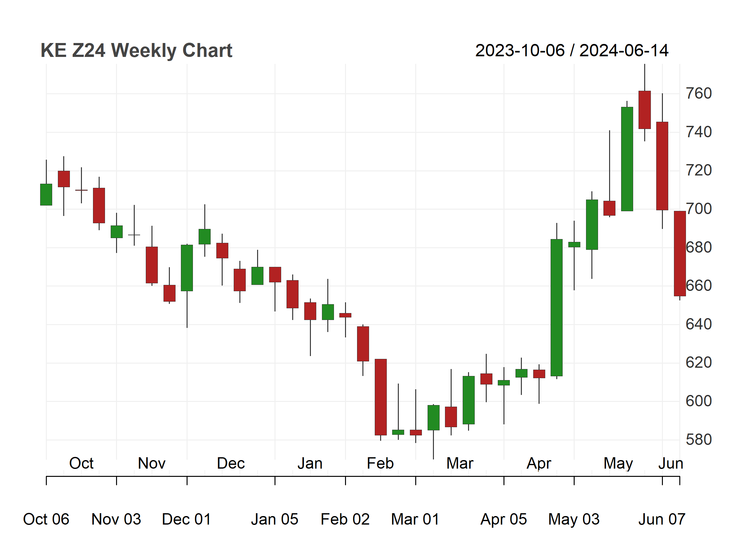The width and height of the screenshot is (747, 560).
Task: Click the 580 price axis label
Action: point(699,440)
